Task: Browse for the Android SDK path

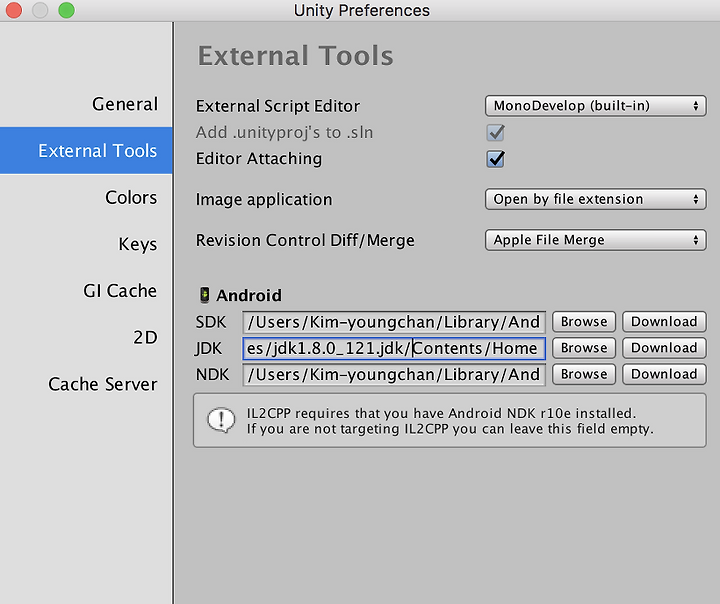Action: click(x=584, y=322)
